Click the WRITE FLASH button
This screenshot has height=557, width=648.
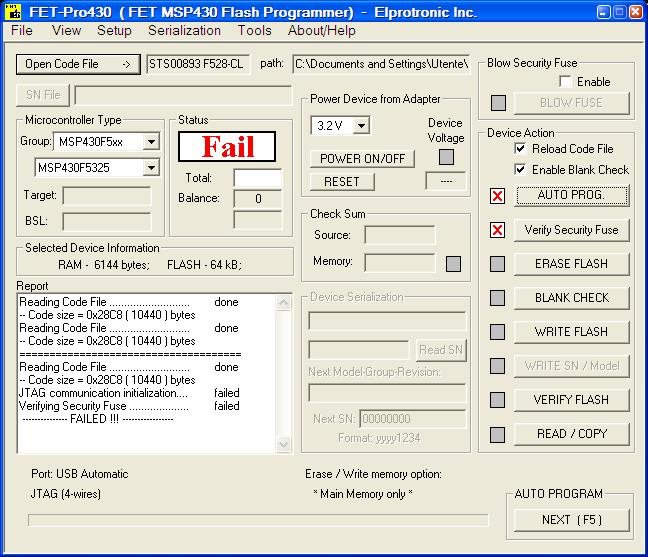(572, 332)
